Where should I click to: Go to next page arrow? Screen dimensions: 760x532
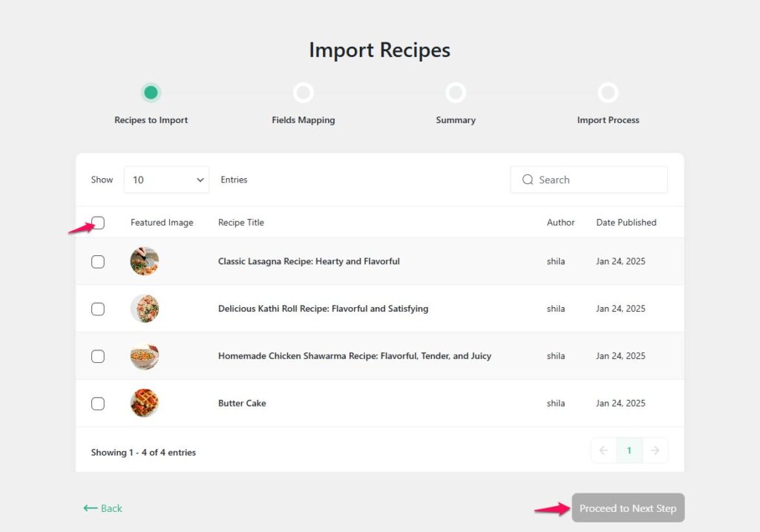655,450
